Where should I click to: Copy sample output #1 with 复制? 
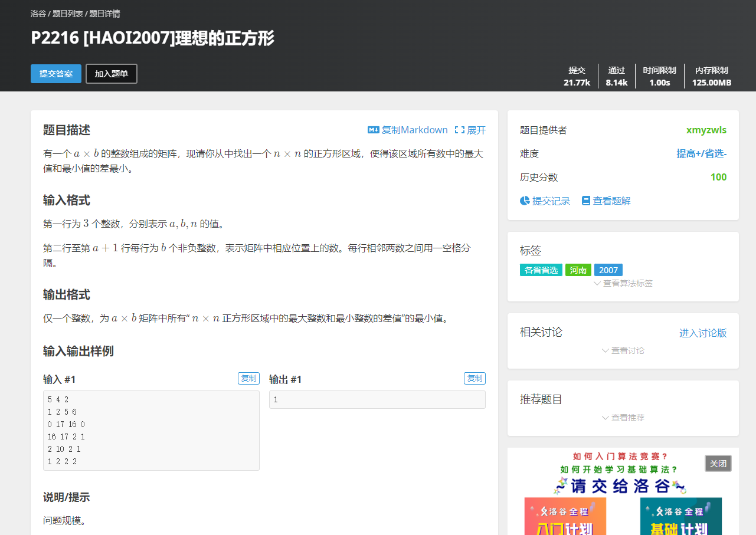(474, 378)
